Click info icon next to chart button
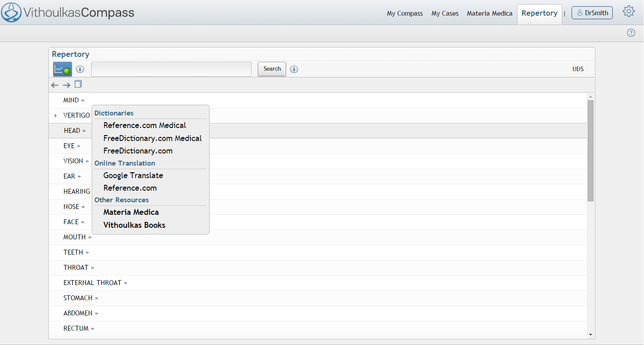 point(80,69)
